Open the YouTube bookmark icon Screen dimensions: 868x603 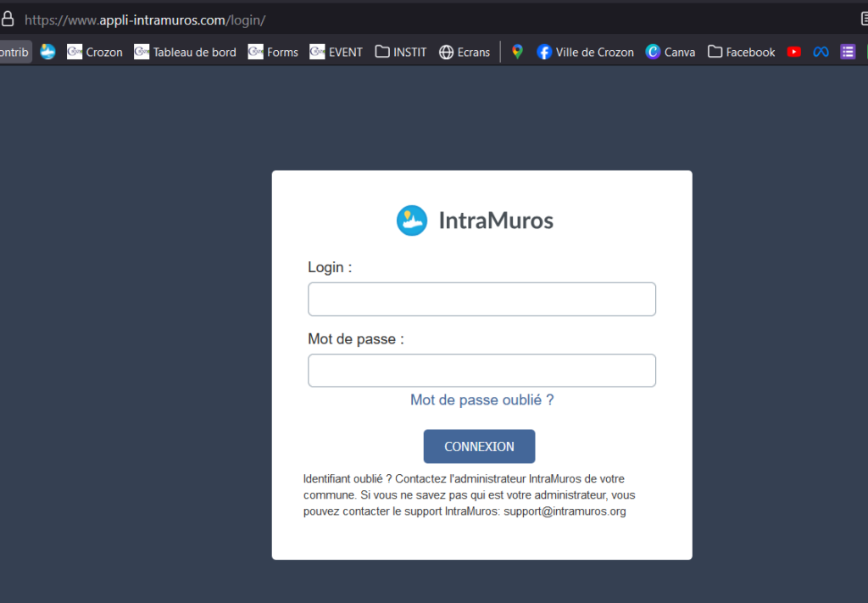pyautogui.click(x=793, y=52)
